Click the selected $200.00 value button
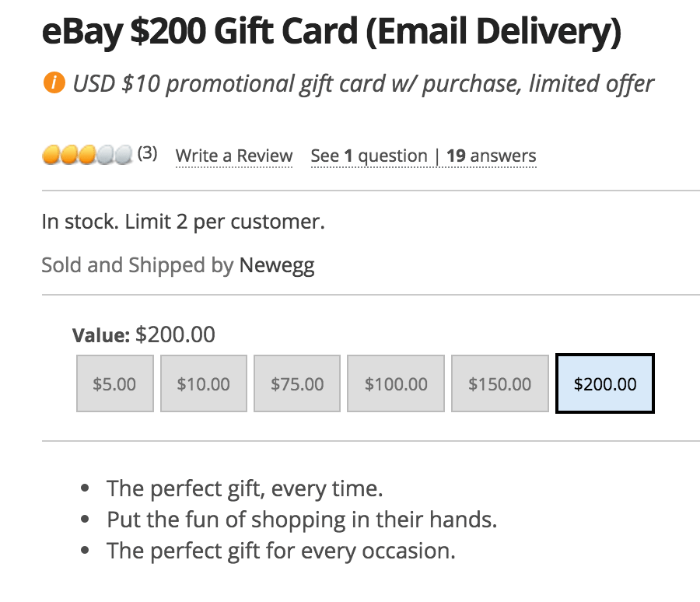The width and height of the screenshot is (700, 602). pyautogui.click(x=605, y=383)
